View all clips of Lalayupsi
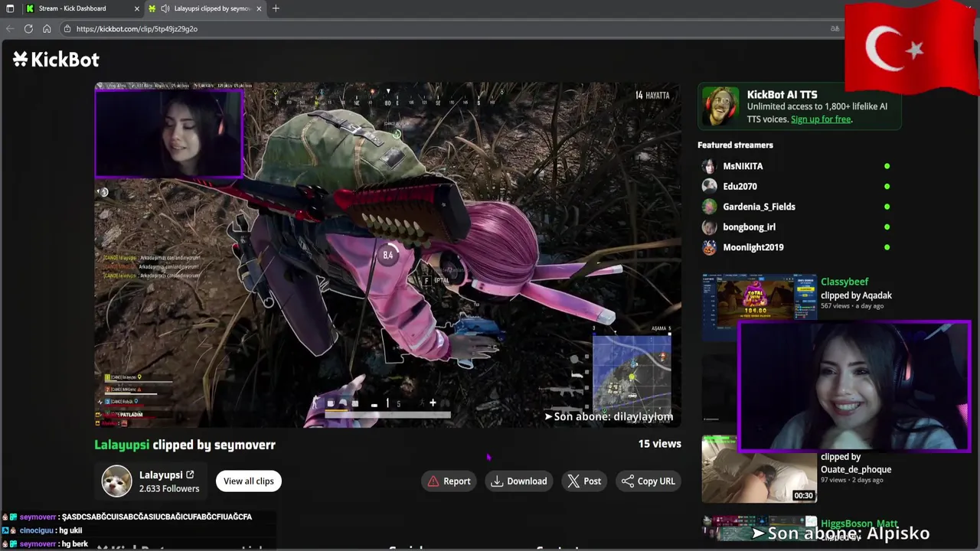The width and height of the screenshot is (980, 551). pos(248,481)
